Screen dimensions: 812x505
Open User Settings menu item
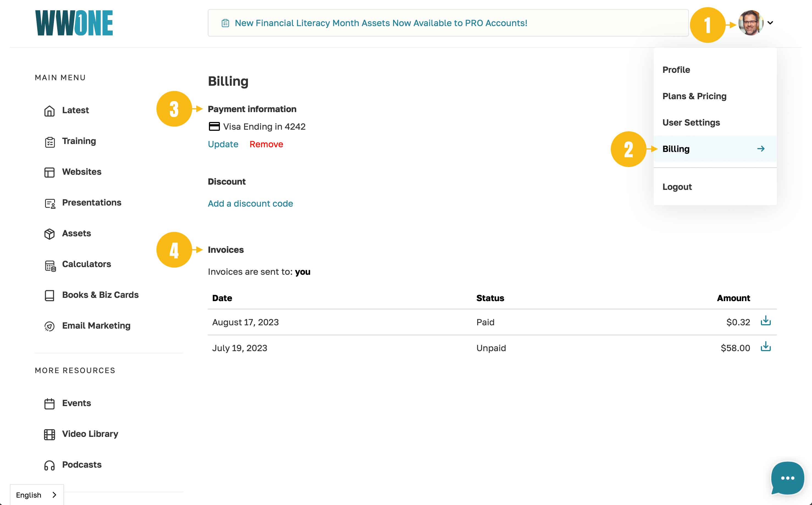691,123
